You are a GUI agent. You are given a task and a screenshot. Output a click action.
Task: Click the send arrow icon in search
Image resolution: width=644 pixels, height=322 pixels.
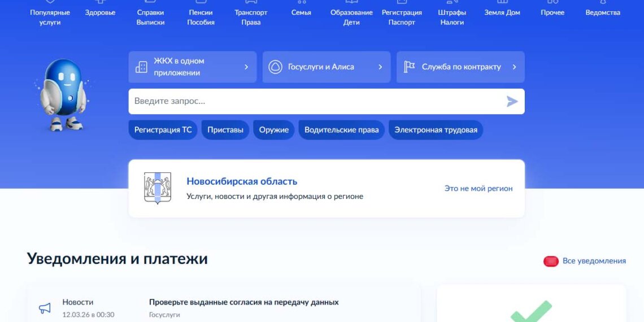pos(512,102)
